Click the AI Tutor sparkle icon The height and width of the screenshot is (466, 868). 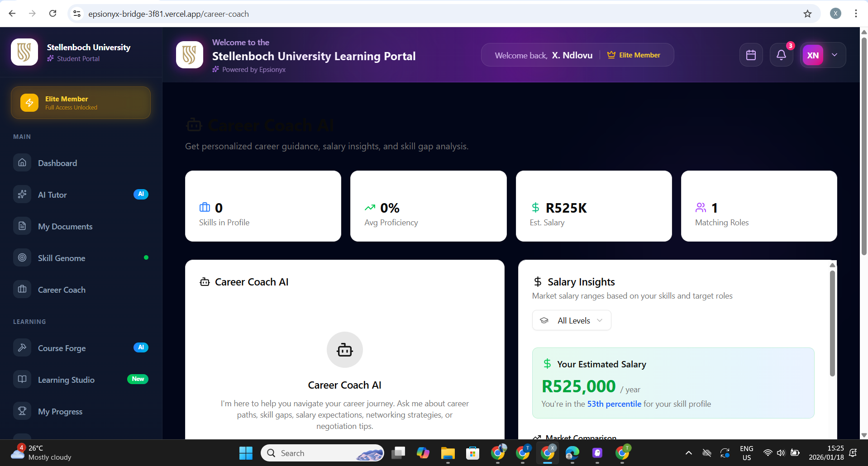pyautogui.click(x=22, y=194)
